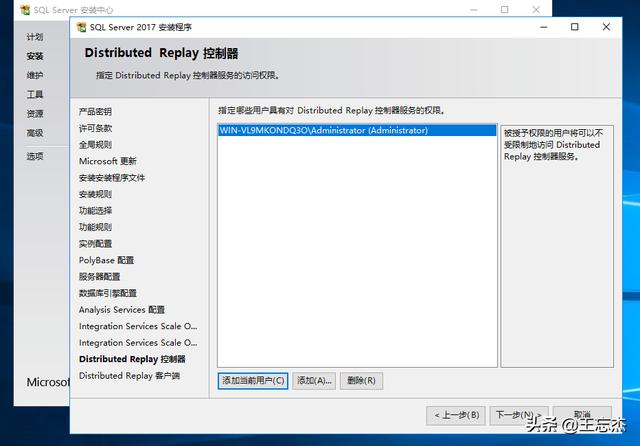Click 添加当前用户(C) button
Viewport: 640px width, 446px height.
253,381
